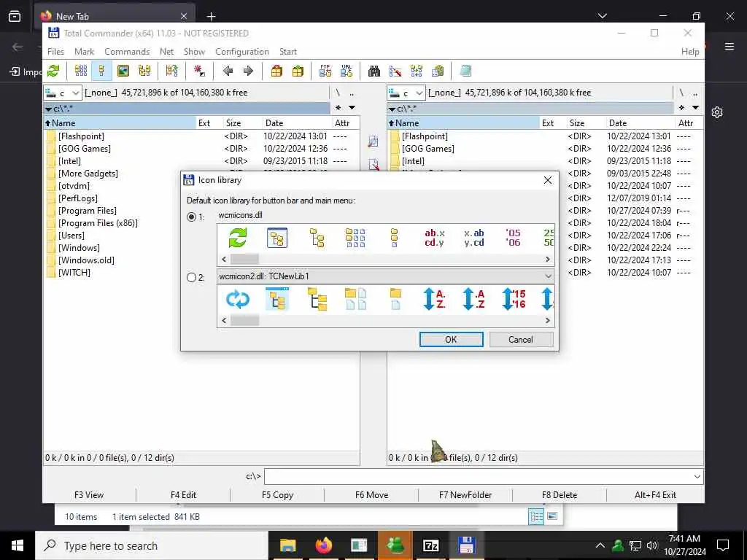Open Firefox list all tabs chevron

[x=602, y=16]
